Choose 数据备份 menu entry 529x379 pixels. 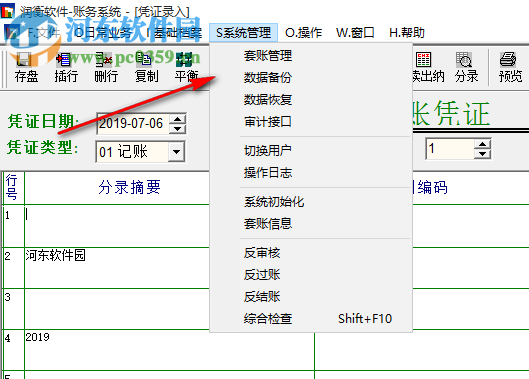coord(311,78)
